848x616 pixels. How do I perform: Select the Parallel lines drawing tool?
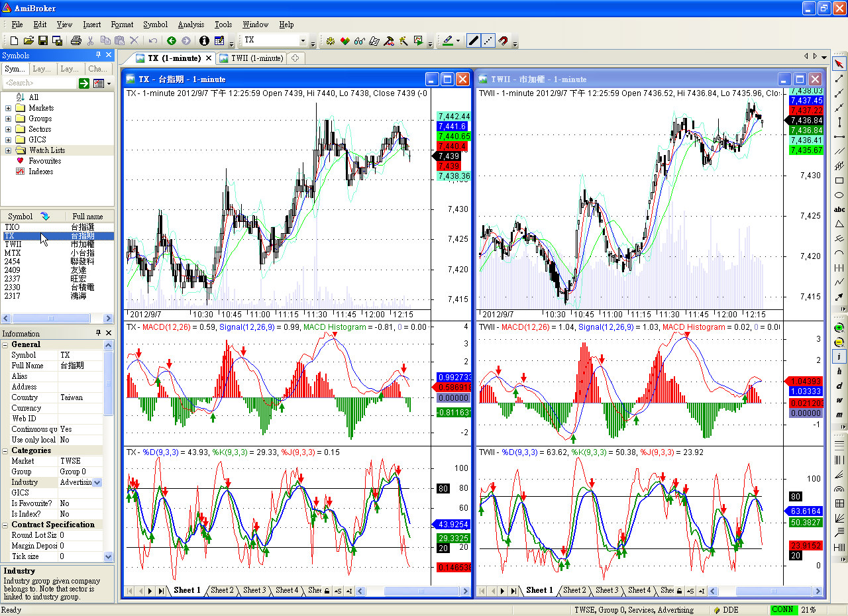(839, 151)
